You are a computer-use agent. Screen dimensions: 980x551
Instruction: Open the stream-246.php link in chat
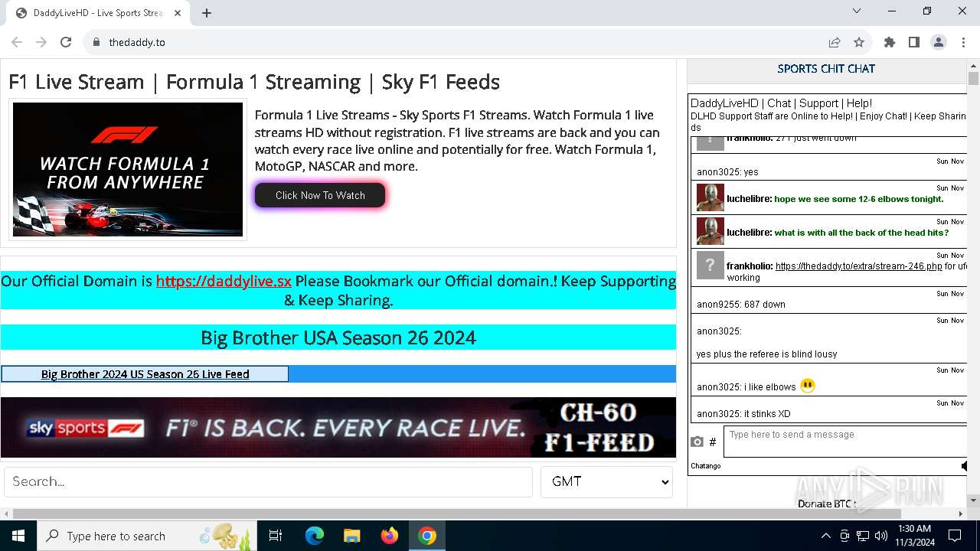pos(858,266)
